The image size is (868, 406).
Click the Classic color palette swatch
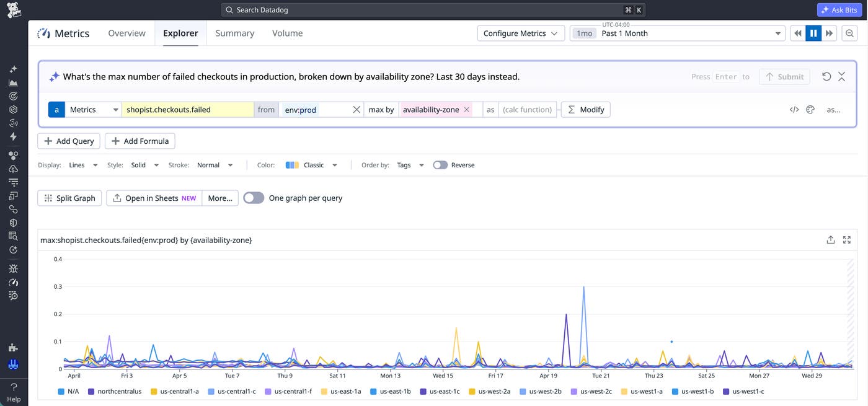click(x=292, y=165)
